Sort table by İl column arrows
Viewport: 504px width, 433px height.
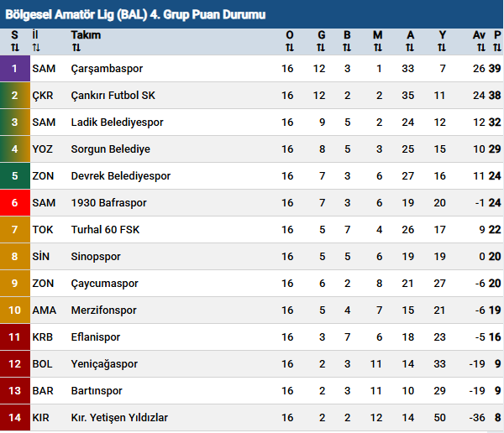coord(36,47)
